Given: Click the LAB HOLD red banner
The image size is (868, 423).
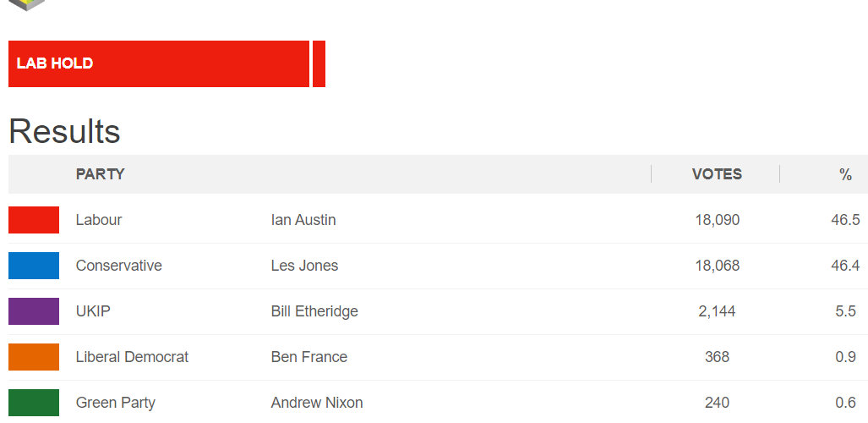Looking at the screenshot, I should (x=159, y=63).
